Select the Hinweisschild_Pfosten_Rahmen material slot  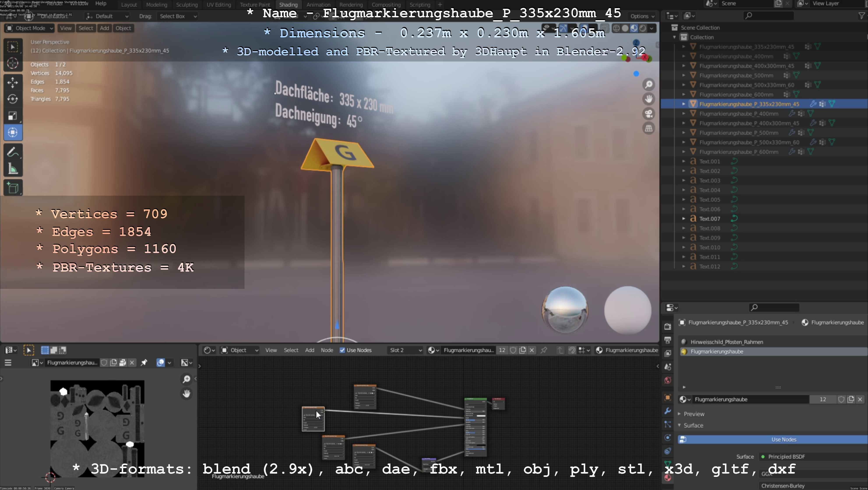click(727, 342)
